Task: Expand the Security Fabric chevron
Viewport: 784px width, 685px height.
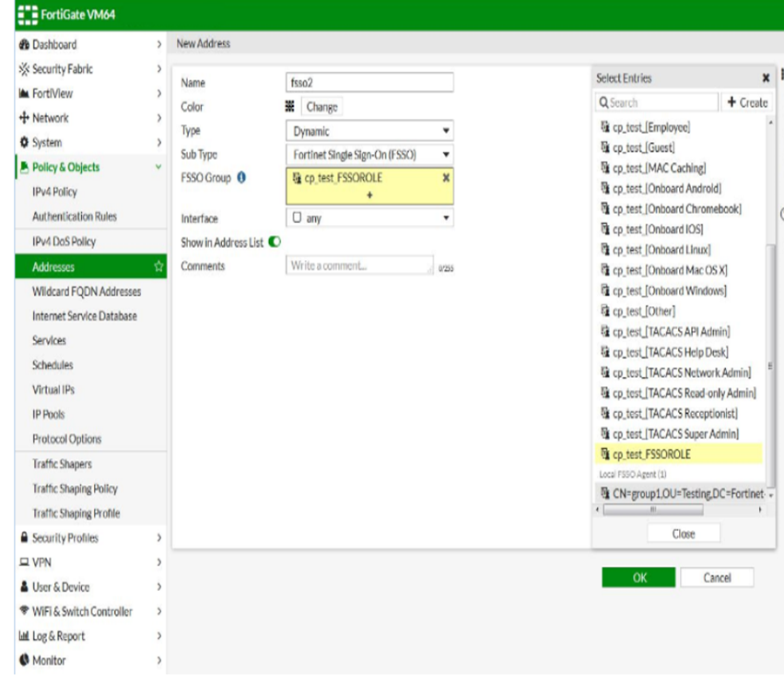Action: [x=159, y=69]
